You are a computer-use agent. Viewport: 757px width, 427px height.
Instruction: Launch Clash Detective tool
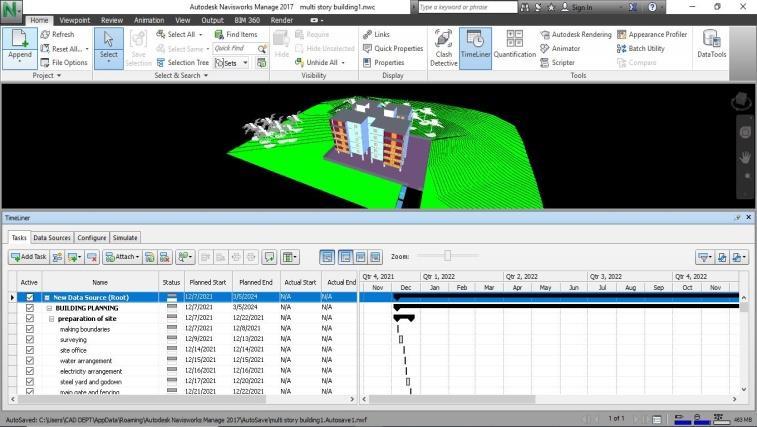[x=443, y=47]
